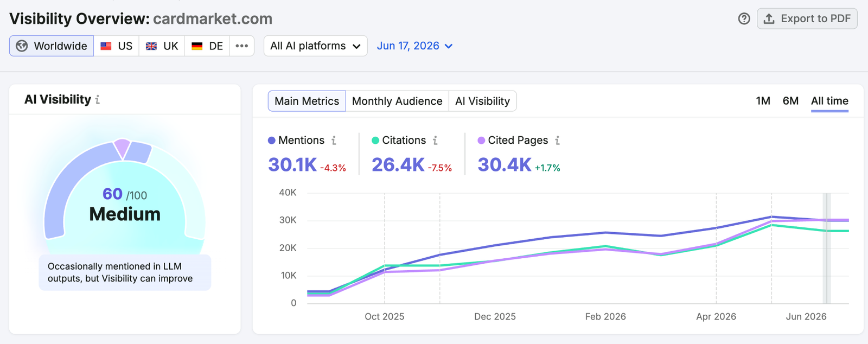Toggle the Citations series legend dot
This screenshot has height=344, width=868.
point(375,141)
